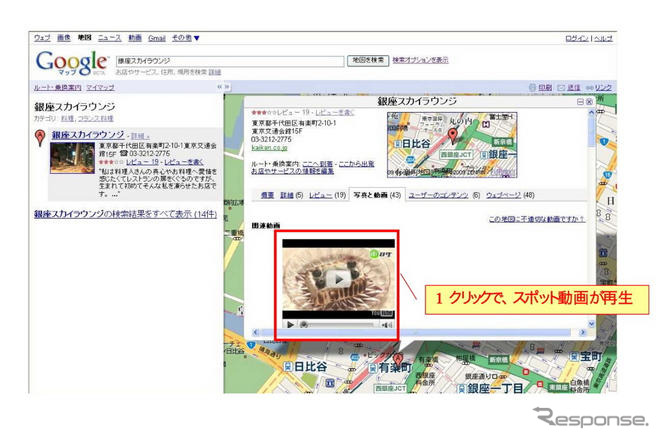660x439 pixels.
Task: Open Gmail from the top navigation
Action: [x=157, y=38]
